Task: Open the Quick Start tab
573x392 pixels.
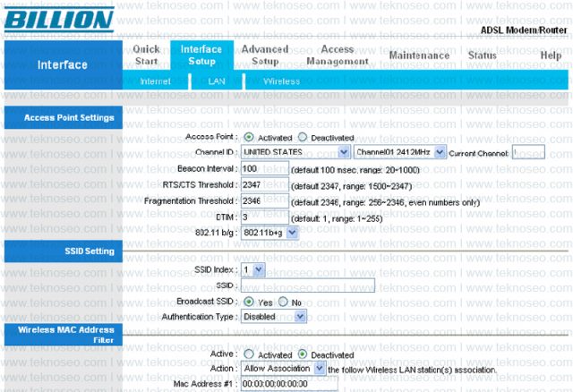Action: [x=146, y=55]
